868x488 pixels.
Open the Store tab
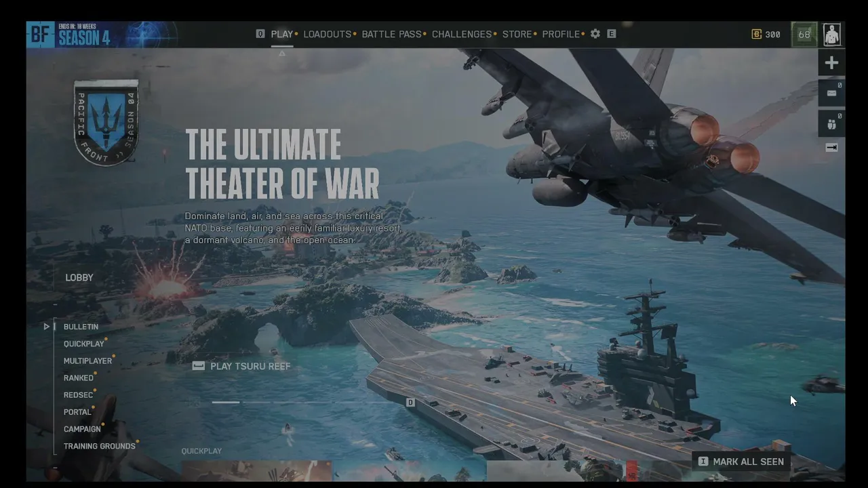point(517,34)
